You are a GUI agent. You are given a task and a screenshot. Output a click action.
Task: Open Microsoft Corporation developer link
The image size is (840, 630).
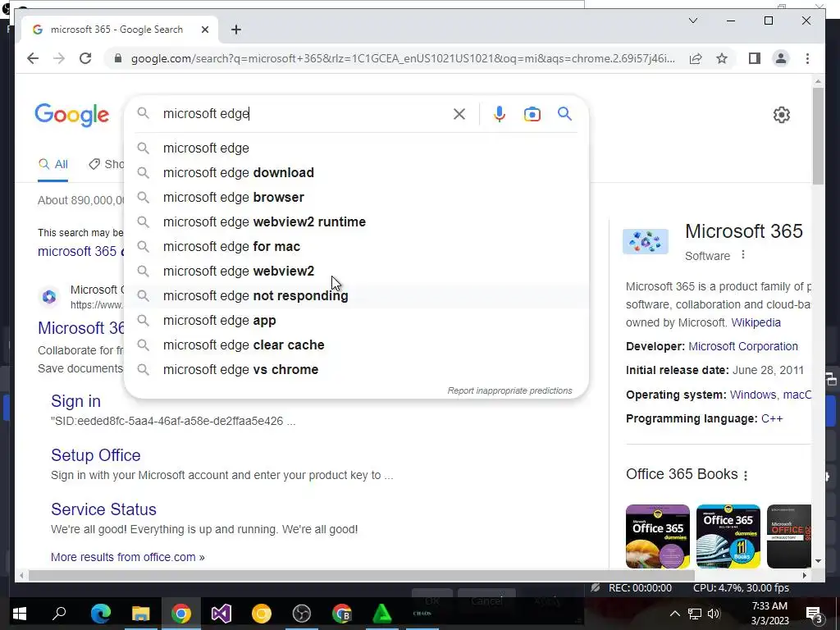pyautogui.click(x=743, y=346)
